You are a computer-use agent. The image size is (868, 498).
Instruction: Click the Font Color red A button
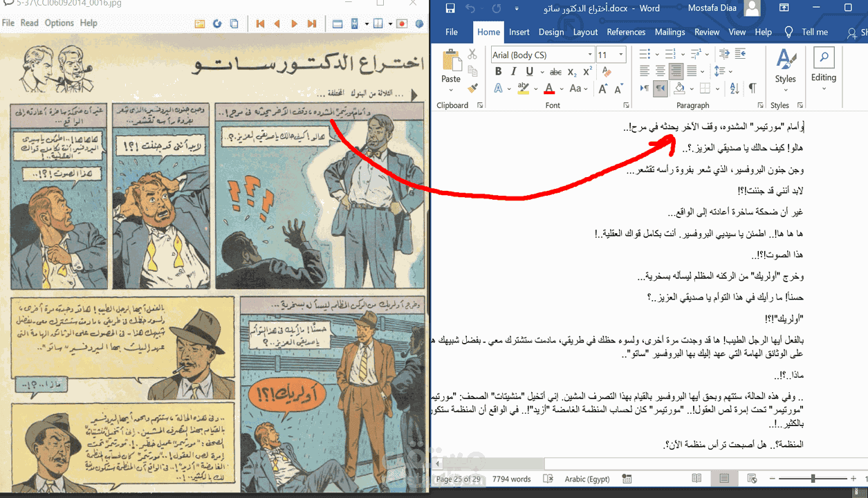coord(549,89)
